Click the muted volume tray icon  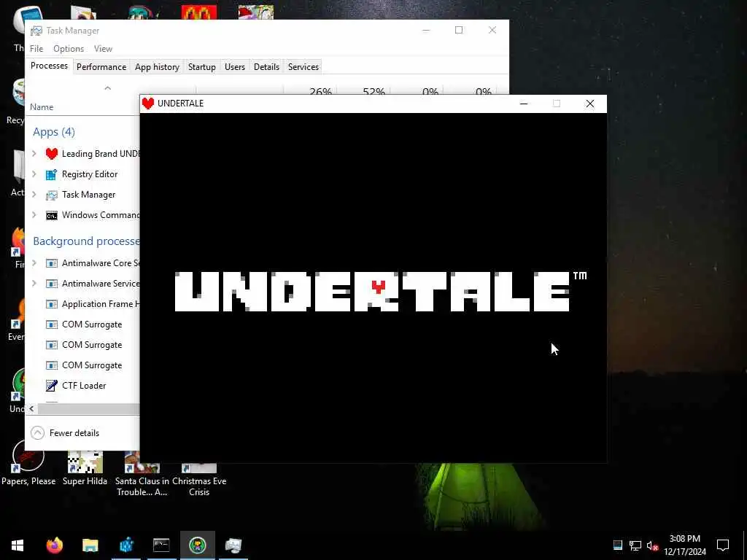click(x=652, y=545)
